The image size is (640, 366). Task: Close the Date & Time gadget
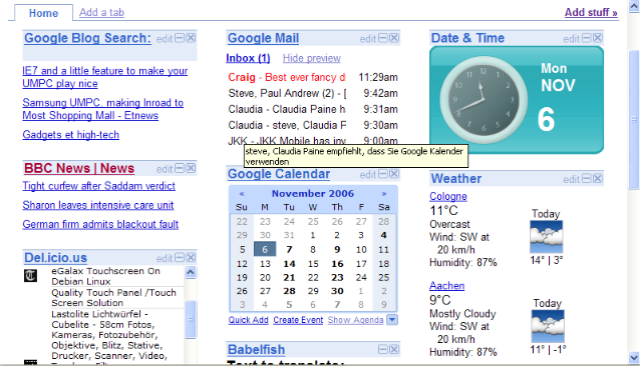coord(598,38)
